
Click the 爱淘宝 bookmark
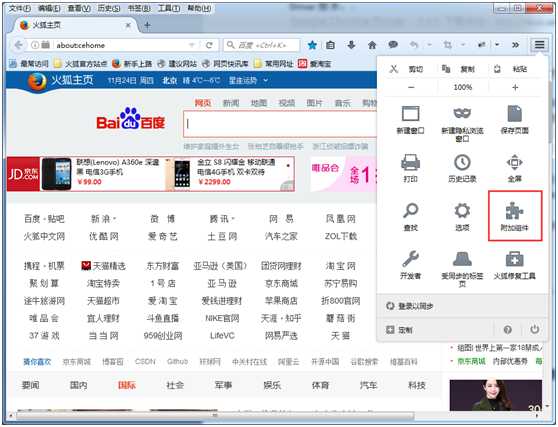point(315,64)
